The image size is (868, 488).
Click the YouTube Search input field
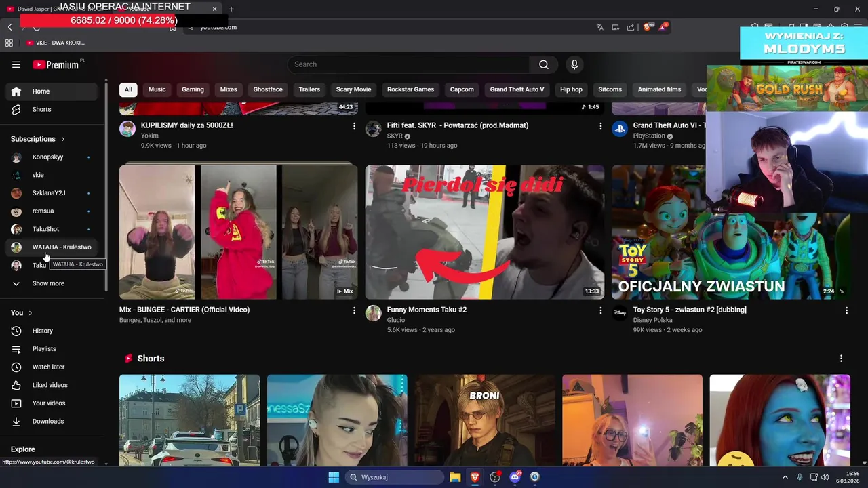408,64
